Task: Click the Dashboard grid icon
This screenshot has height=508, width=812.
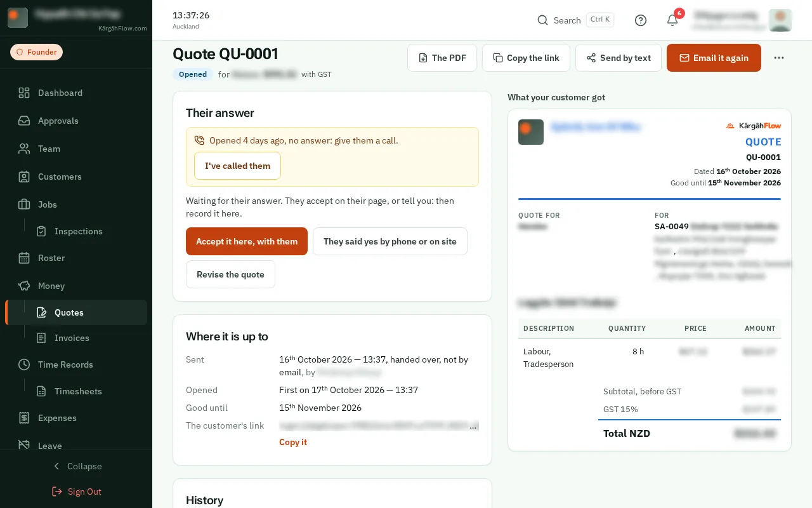Action: coord(24,93)
